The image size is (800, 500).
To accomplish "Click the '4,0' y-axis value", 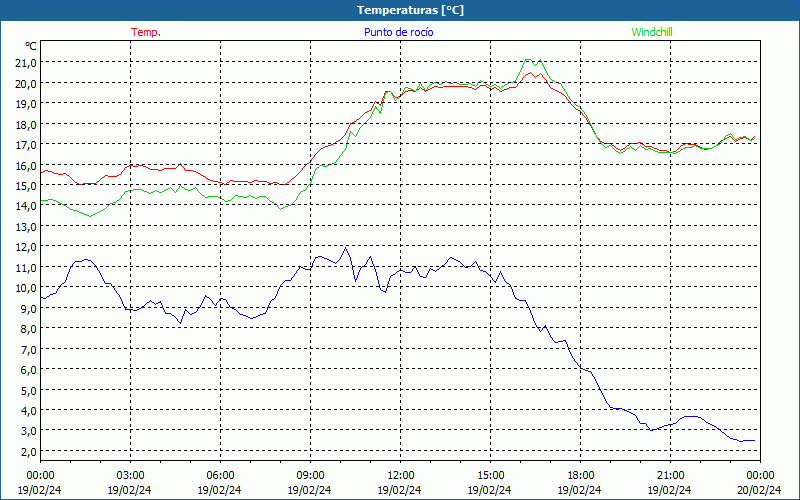I will pyautogui.click(x=28, y=411).
